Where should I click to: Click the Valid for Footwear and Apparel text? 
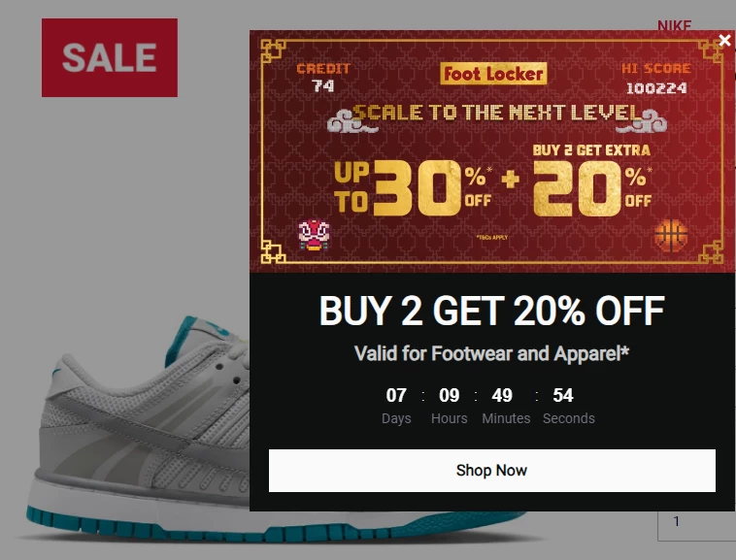point(491,353)
